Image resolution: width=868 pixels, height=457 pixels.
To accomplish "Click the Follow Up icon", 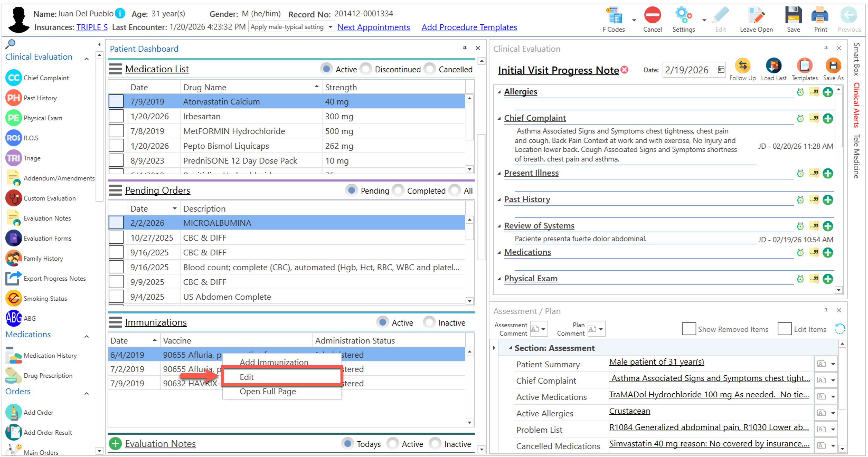I will [742, 66].
